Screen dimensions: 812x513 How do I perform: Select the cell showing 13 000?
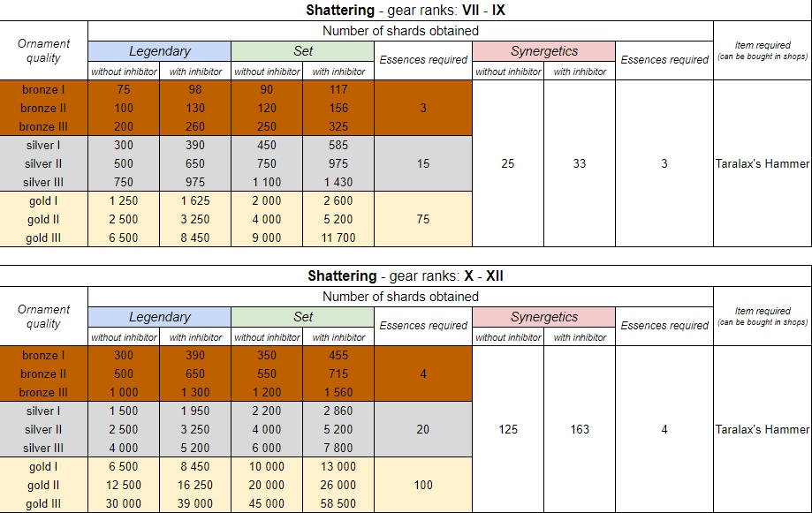coord(338,467)
